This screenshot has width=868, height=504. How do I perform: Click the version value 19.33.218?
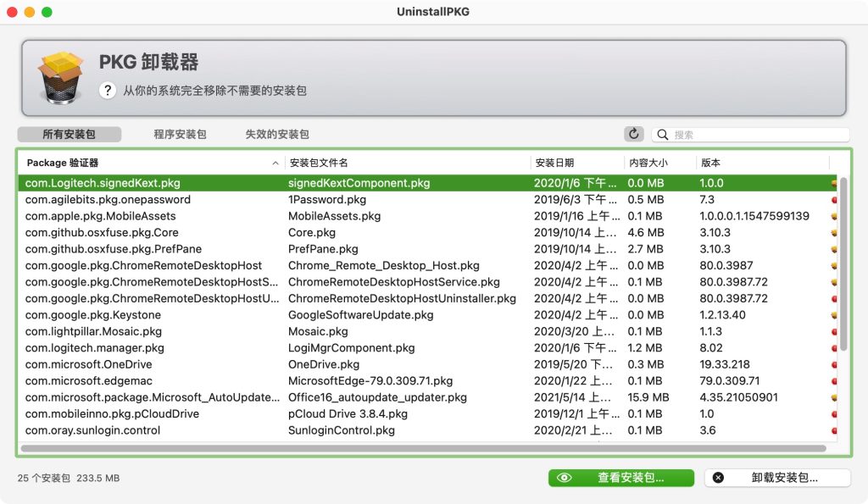pyautogui.click(x=725, y=364)
